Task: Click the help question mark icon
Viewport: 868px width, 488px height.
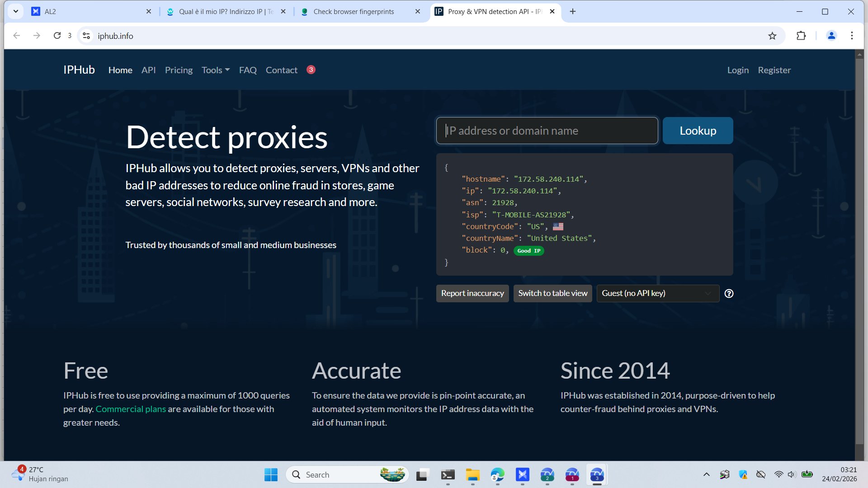Action: tap(729, 293)
